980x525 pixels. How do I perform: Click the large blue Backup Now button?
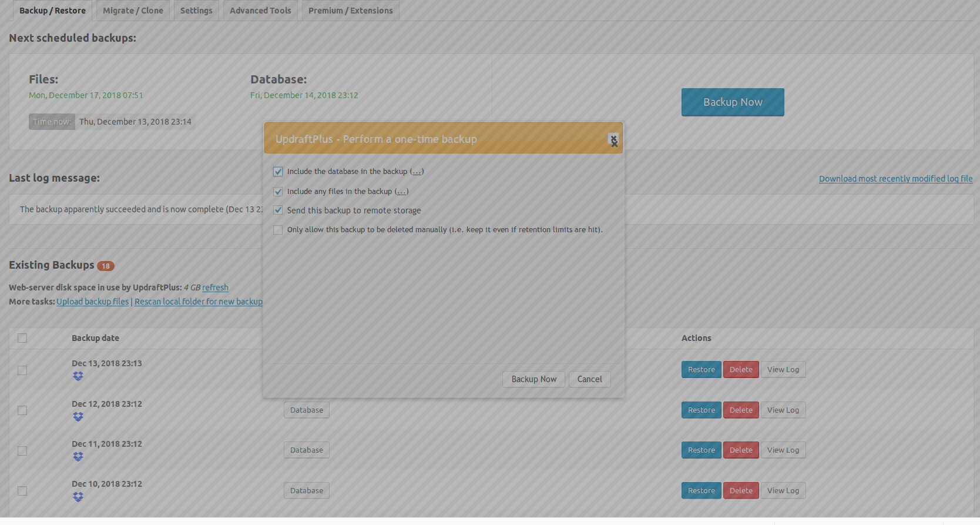coord(733,102)
